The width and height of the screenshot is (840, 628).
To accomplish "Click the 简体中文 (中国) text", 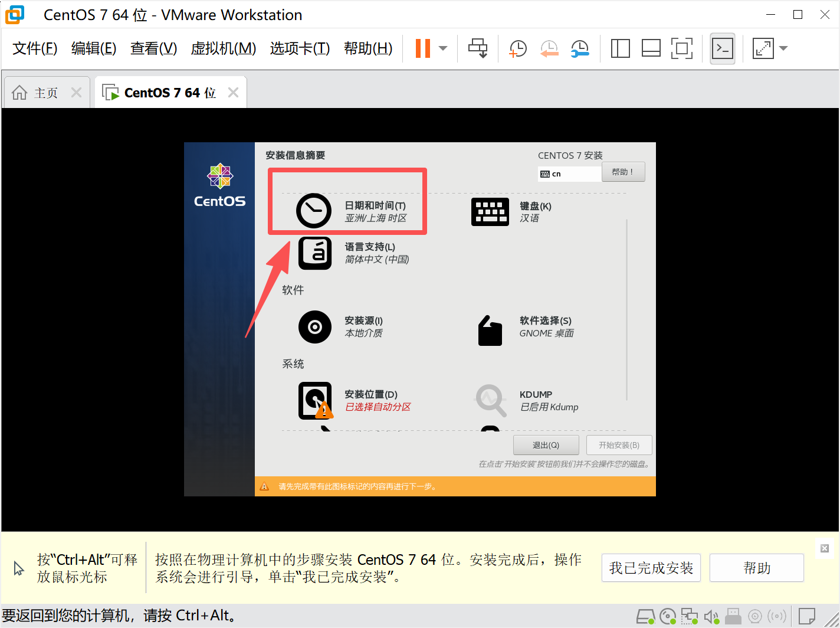I will point(377,260).
